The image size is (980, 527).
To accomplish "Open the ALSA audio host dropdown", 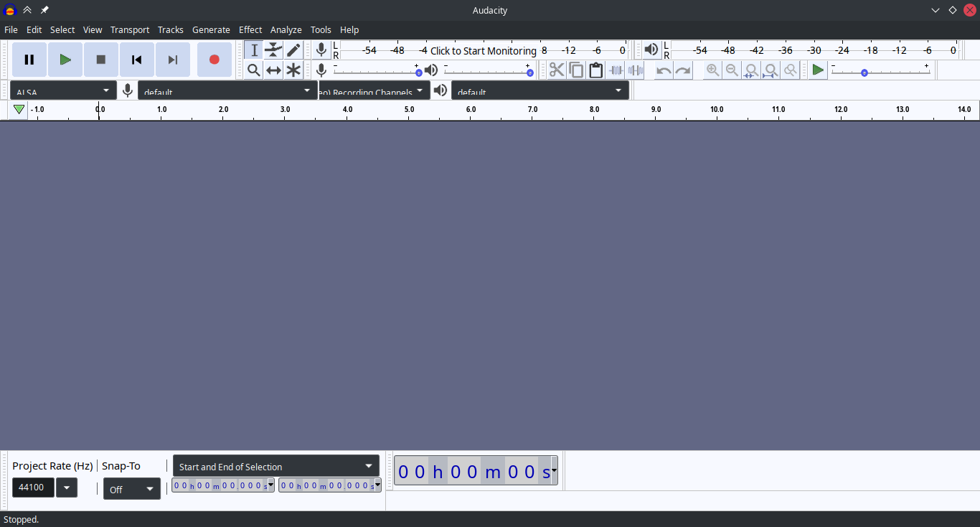I will [63, 90].
